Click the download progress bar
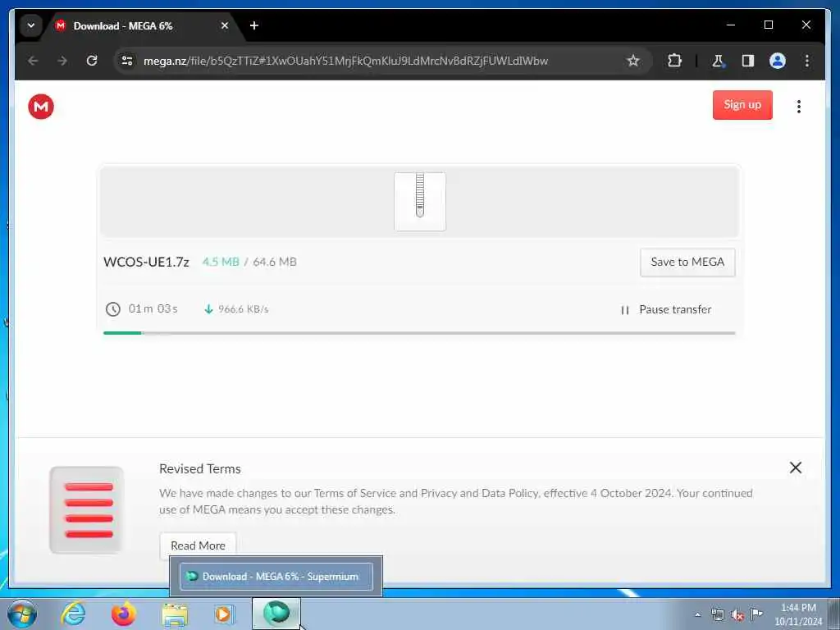The height and width of the screenshot is (630, 840). 419,333
